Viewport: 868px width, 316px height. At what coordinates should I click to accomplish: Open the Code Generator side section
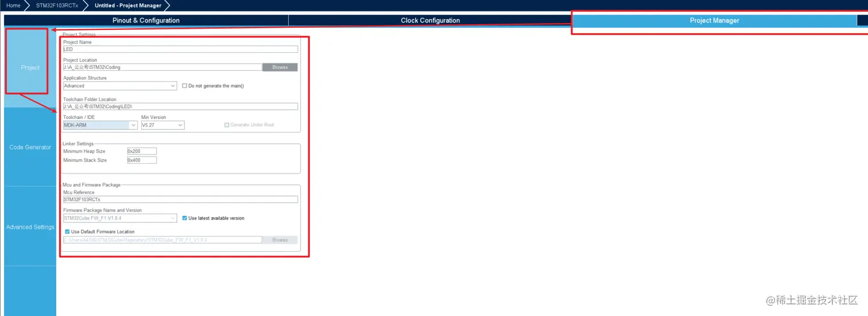[30, 147]
